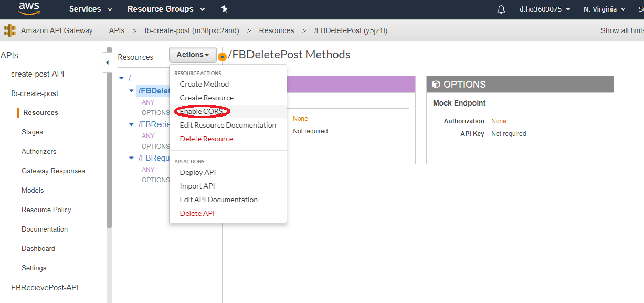Open Settings in the sidebar
Image resolution: width=644 pixels, height=303 pixels.
(34, 268)
